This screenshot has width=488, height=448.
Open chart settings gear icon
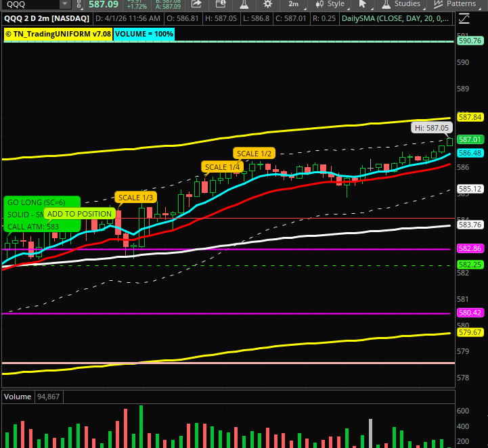pyautogui.click(x=267, y=4)
